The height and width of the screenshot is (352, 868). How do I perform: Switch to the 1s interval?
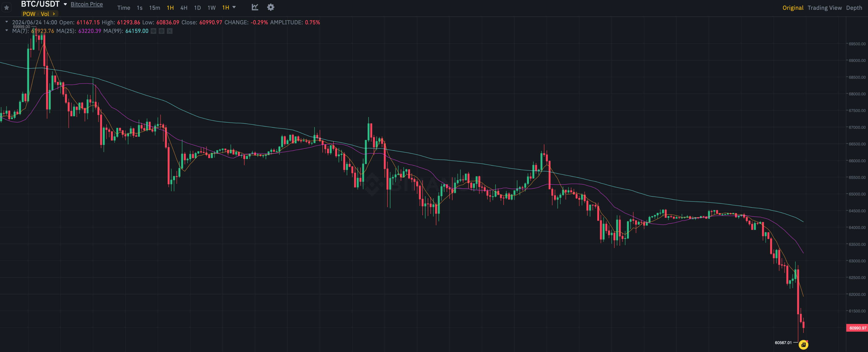[x=139, y=8]
